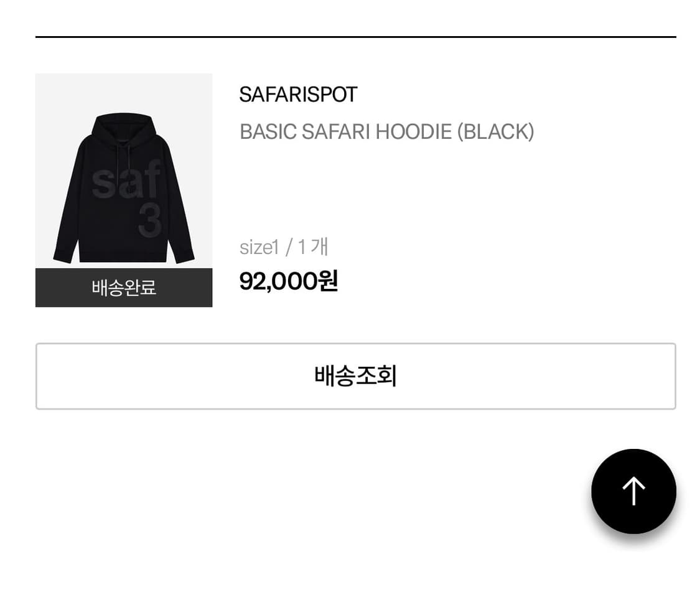700x612 pixels.
Task: Visit the SAFARISPOT brand page
Action: pos(298,95)
